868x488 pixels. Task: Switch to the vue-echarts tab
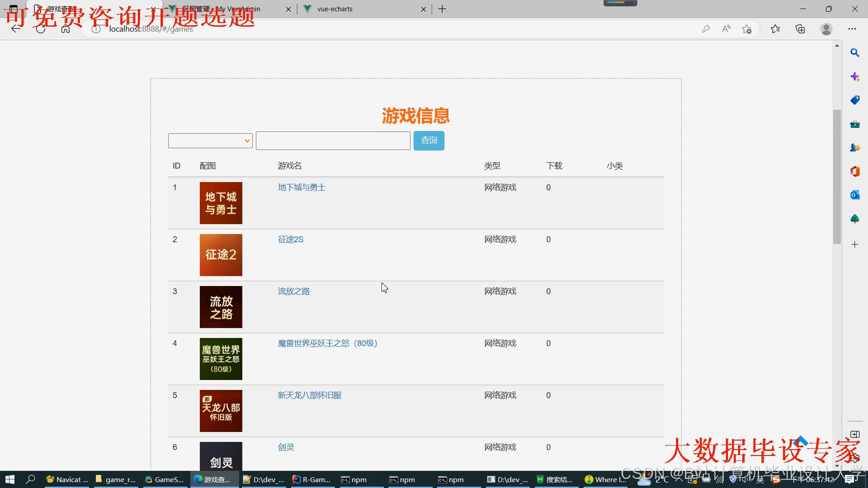coord(335,9)
